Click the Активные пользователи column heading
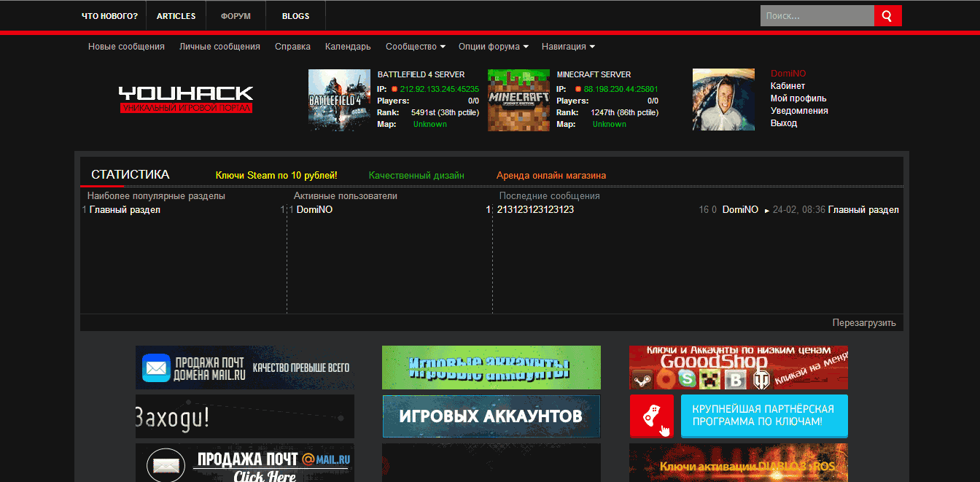The width and height of the screenshot is (980, 482). (346, 196)
